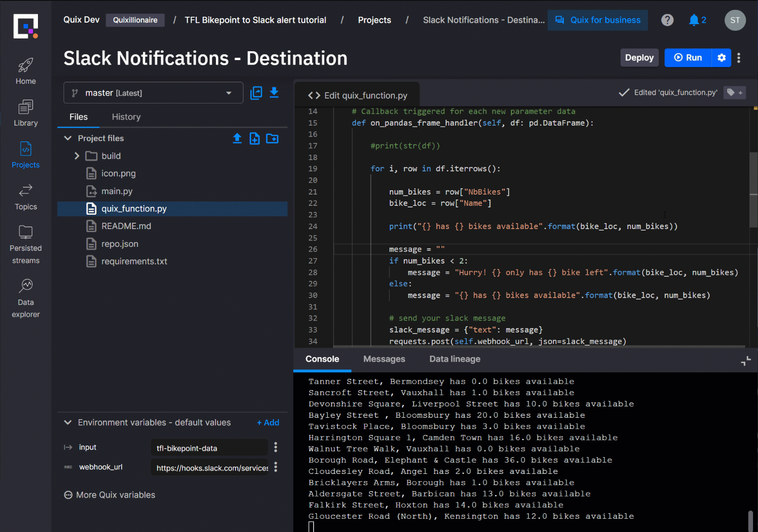
Task: Create a new file in Project files
Action: pyautogui.click(x=254, y=138)
